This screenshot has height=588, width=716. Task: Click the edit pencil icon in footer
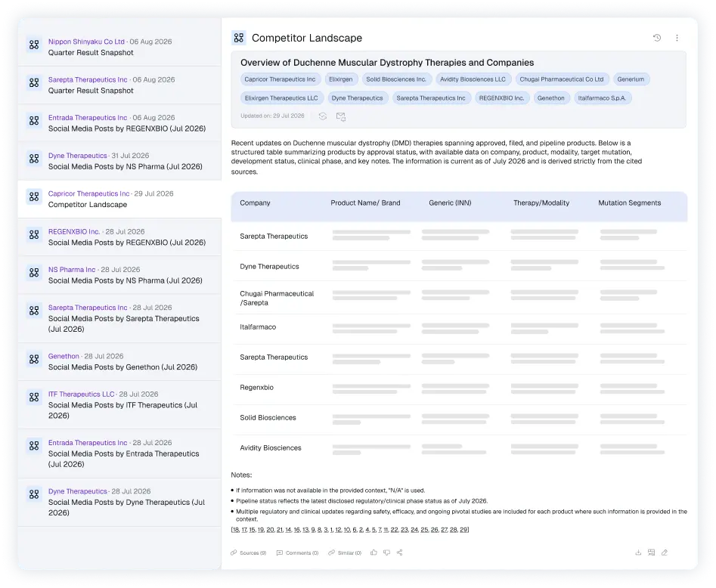[665, 552]
